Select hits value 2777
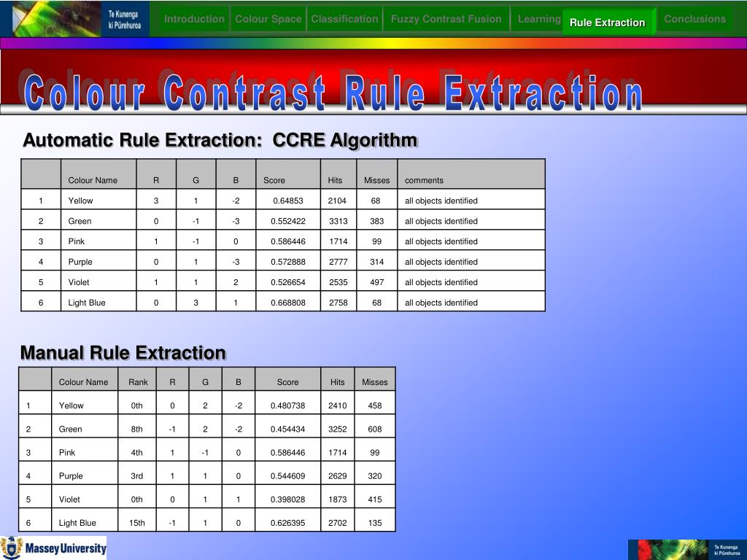The image size is (747, 560). [x=338, y=262]
